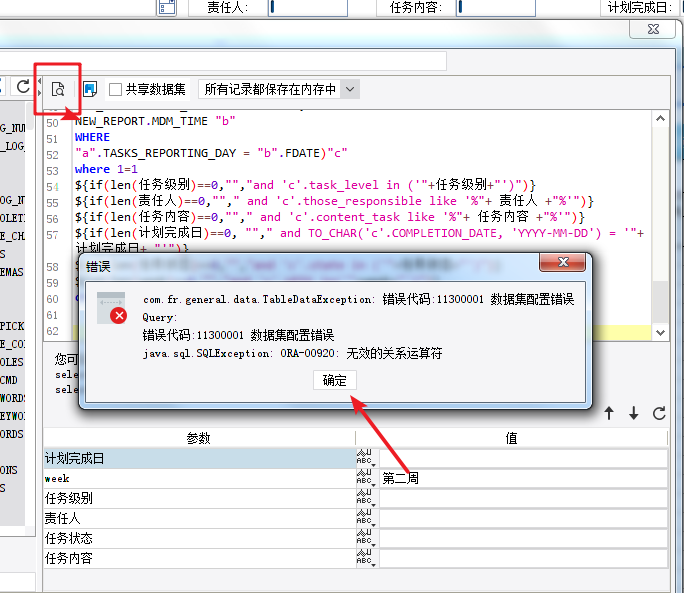The width and height of the screenshot is (684, 593).
Task: Click the 责任人 value field in parameters
Action: click(x=523, y=518)
